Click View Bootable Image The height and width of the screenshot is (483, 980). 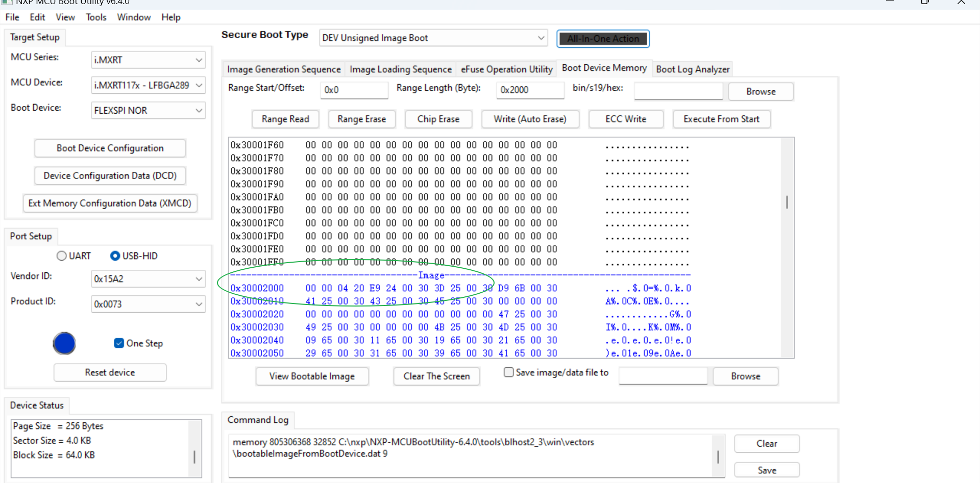312,376
